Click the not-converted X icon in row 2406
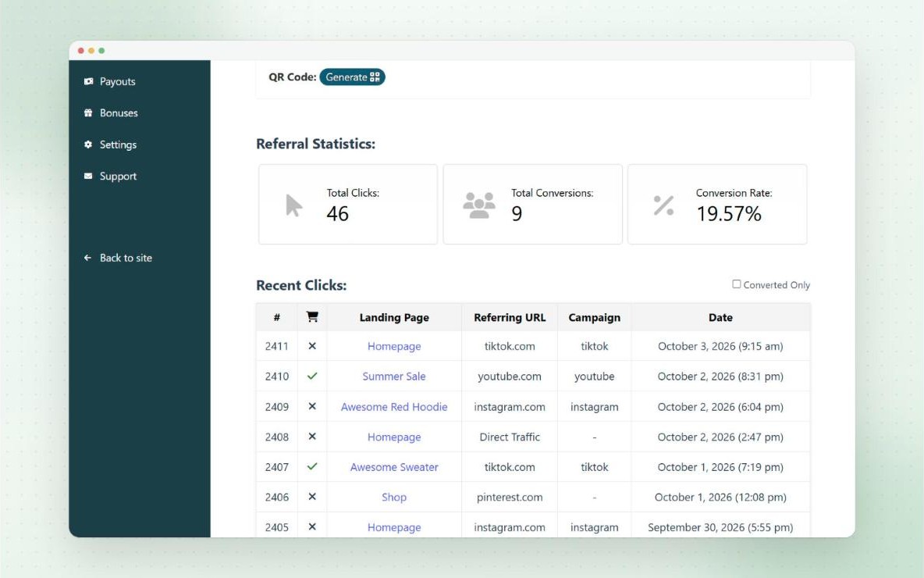This screenshot has height=578, width=924. pos(312,497)
